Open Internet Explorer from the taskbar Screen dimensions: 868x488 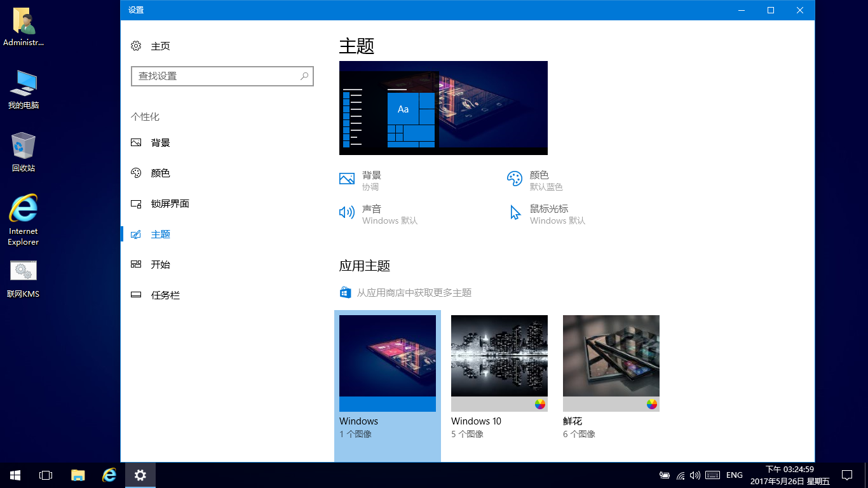(109, 475)
